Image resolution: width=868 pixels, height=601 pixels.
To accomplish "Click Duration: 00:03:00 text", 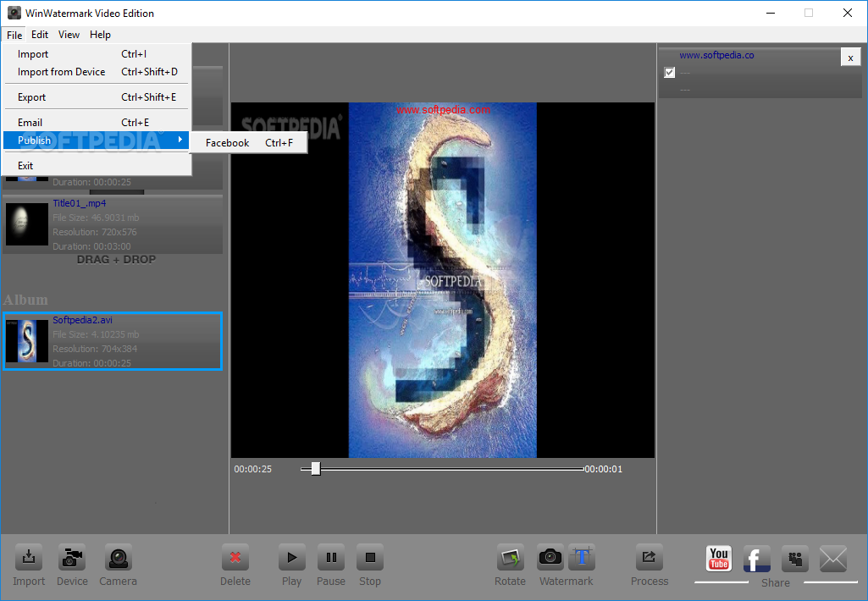I will click(x=92, y=246).
